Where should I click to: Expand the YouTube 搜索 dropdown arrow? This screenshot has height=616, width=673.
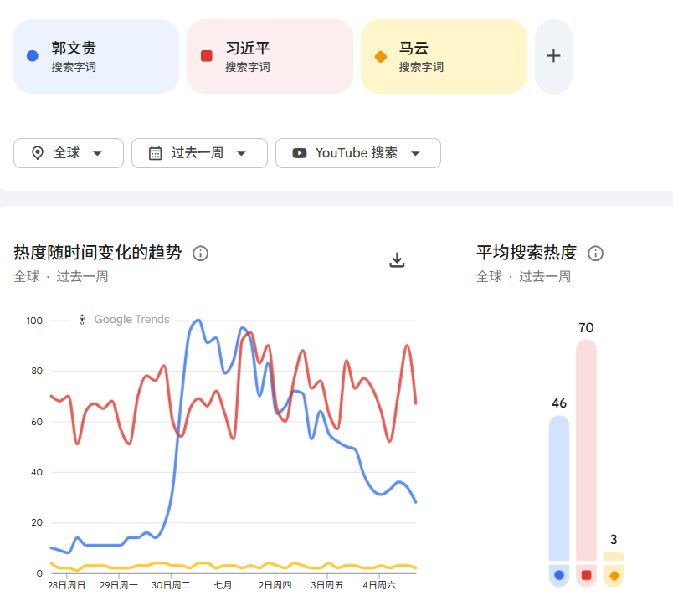tap(415, 153)
